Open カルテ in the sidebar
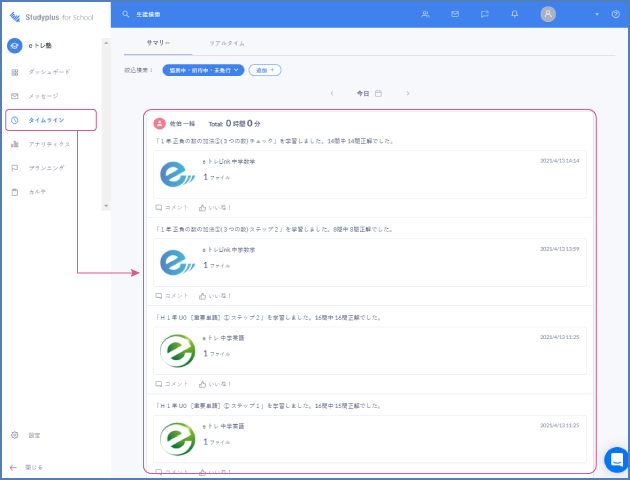This screenshot has height=480, width=630. point(37,192)
